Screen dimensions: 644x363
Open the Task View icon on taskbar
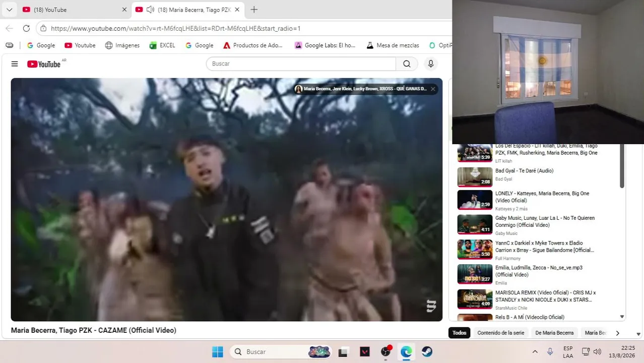[x=343, y=352]
